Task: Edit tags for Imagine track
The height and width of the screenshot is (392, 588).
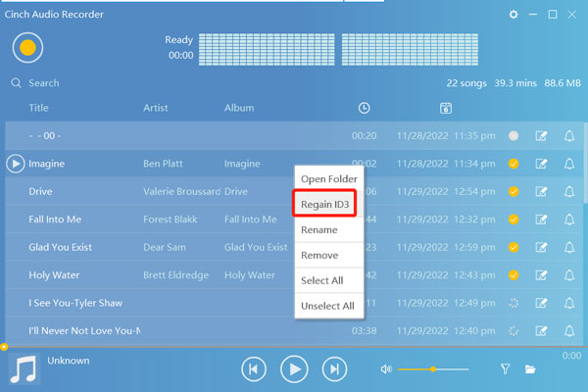Action: point(541,164)
